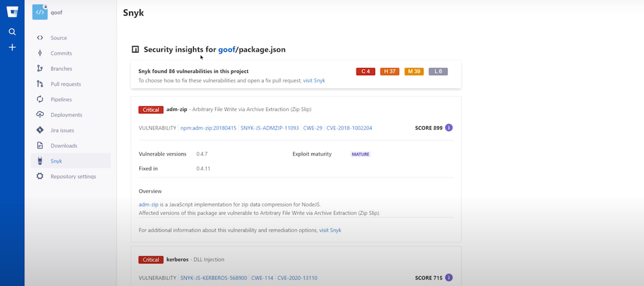Click Critical label on adm-zip card

(x=151, y=110)
